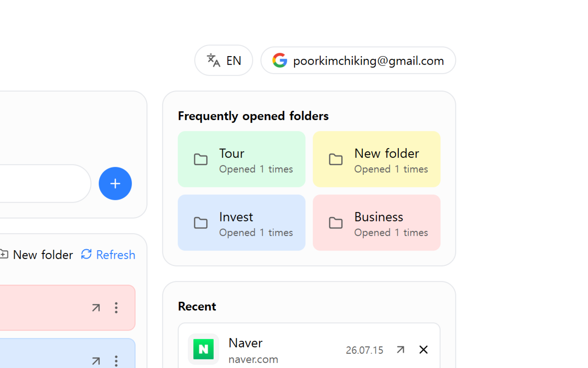The height and width of the screenshot is (368, 588).
Task: Click the Invest folder icon
Action: [x=201, y=223]
